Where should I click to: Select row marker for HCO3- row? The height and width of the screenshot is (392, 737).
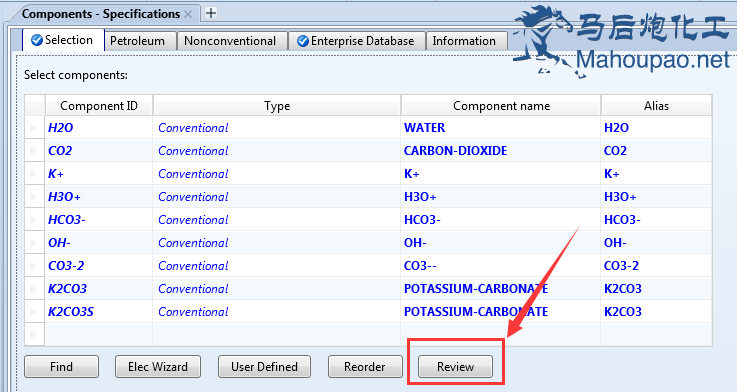(x=35, y=220)
